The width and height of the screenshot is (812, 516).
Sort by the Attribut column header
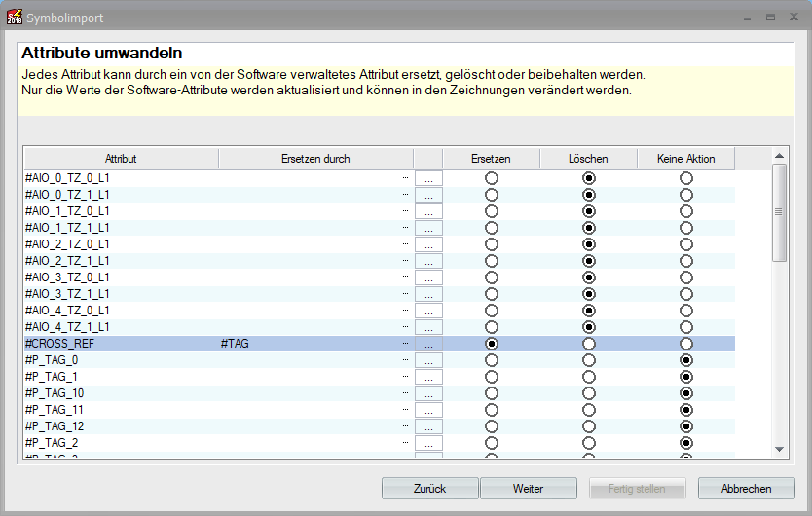121,159
